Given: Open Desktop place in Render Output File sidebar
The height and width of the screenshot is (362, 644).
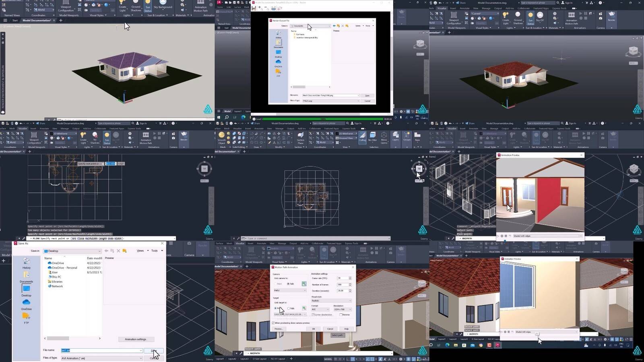Looking at the screenshot, I should [x=278, y=54].
